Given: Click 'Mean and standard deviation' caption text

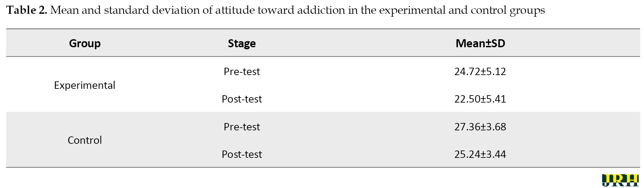Looking at the screenshot, I should (125, 10).
